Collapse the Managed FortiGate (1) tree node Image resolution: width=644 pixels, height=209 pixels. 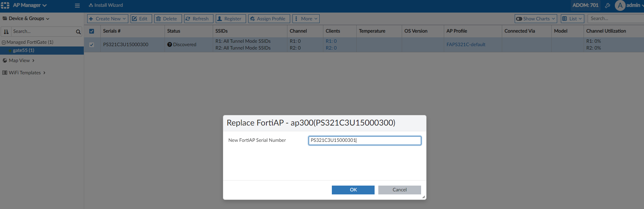[4, 42]
